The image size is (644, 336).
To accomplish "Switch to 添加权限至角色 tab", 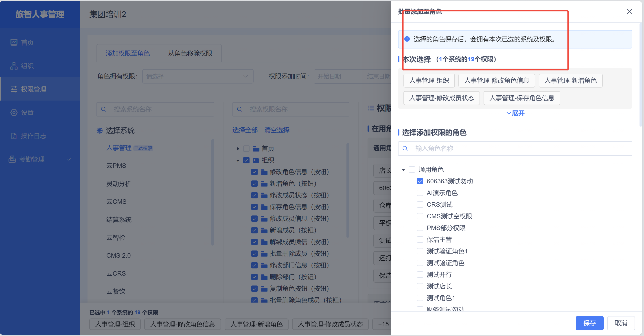I will tap(127, 53).
